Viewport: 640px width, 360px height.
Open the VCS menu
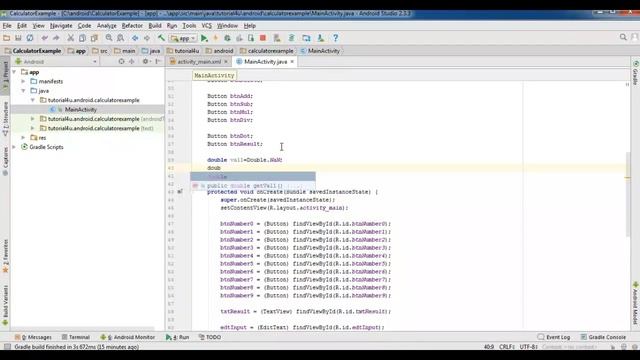pos(207,26)
